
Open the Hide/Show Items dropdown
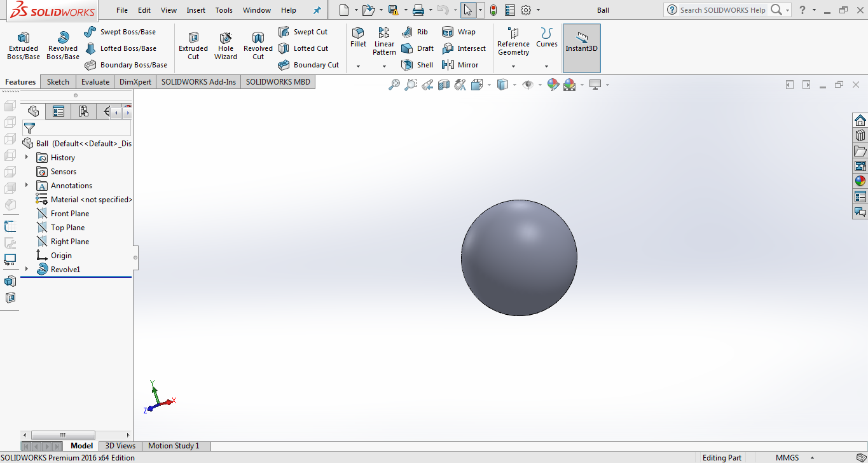click(540, 85)
